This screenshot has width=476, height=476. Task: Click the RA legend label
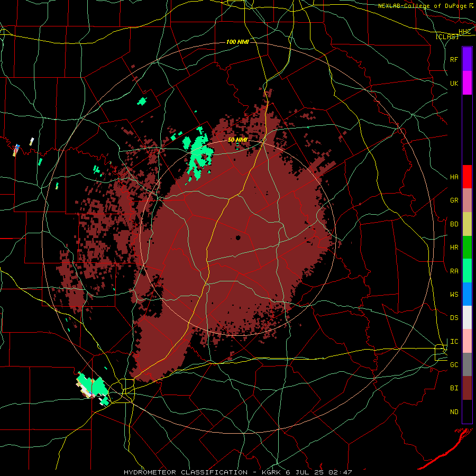[454, 271]
